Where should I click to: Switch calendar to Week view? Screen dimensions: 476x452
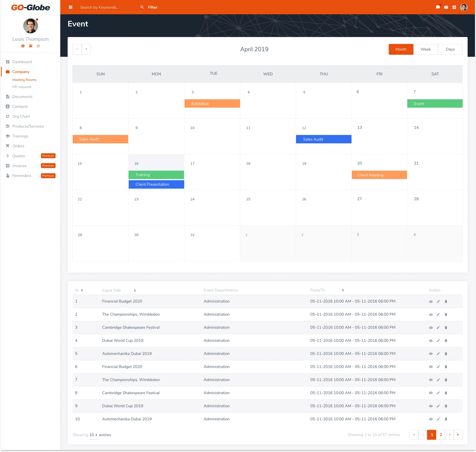tap(425, 49)
